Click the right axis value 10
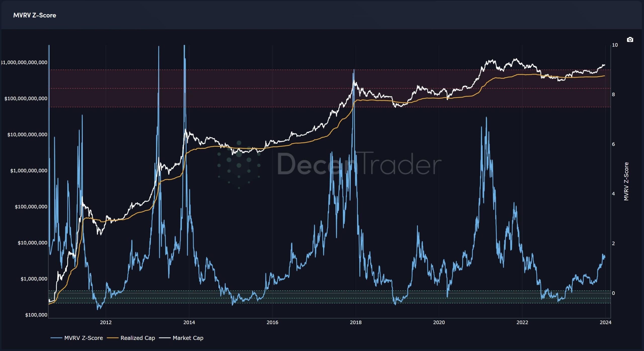Screen dimensions: 644x351 (615, 45)
